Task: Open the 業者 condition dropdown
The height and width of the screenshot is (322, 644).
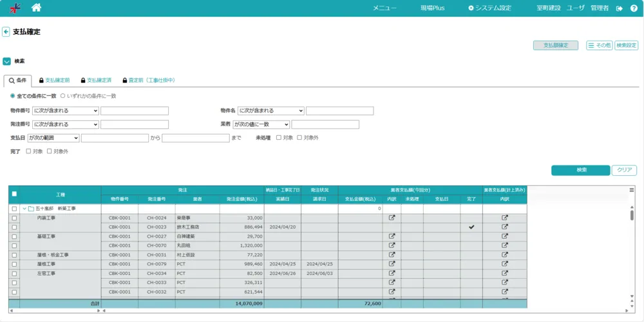Action: (261, 124)
